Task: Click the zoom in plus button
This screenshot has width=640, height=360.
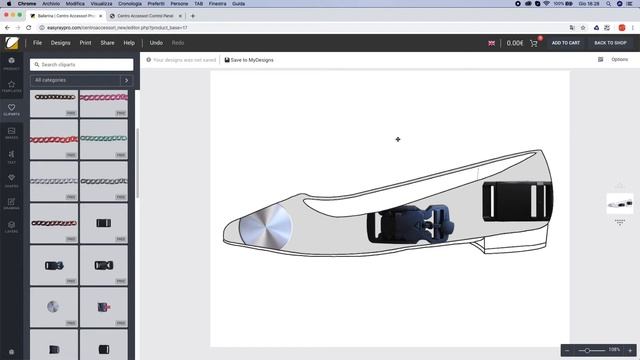Action: (x=630, y=350)
